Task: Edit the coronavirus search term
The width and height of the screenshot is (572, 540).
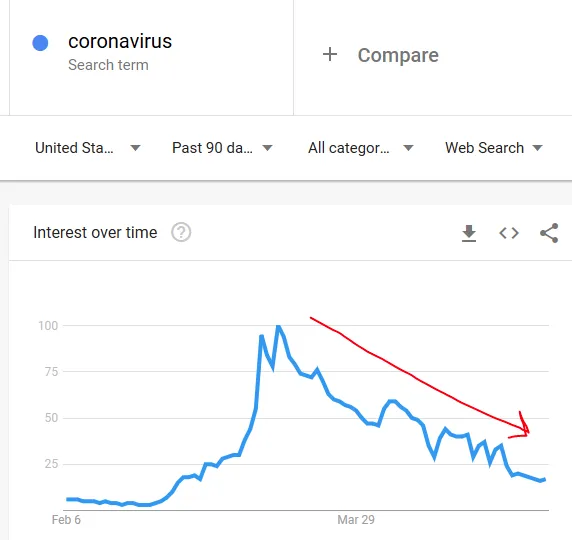Action: pos(120,41)
